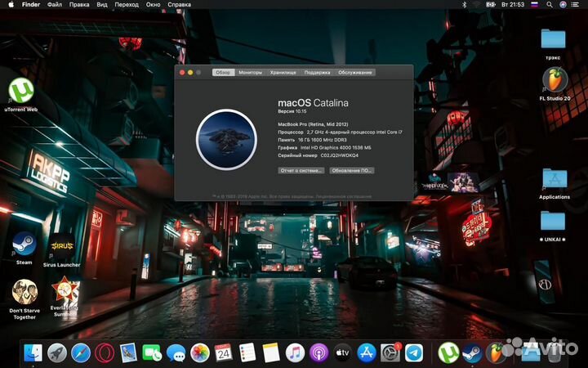The width and height of the screenshot is (588, 368).
Task: Click the macOS Catalina title text
Action: pos(313,103)
